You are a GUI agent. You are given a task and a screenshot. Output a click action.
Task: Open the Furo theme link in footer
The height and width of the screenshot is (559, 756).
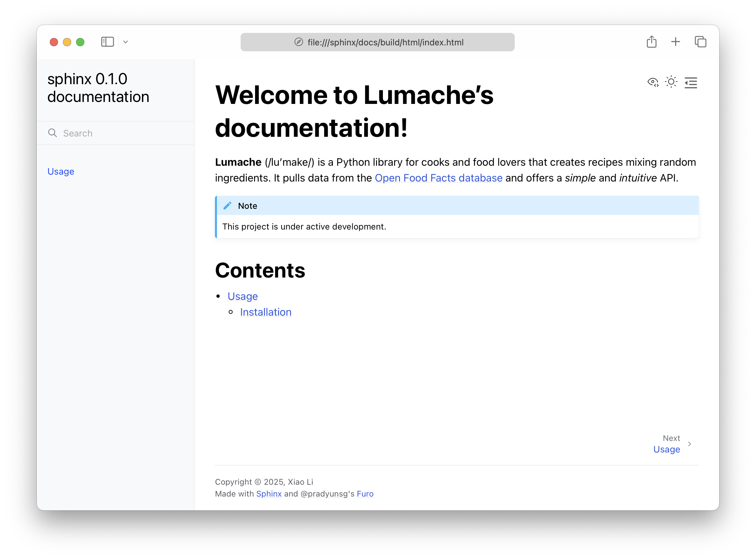(x=365, y=494)
